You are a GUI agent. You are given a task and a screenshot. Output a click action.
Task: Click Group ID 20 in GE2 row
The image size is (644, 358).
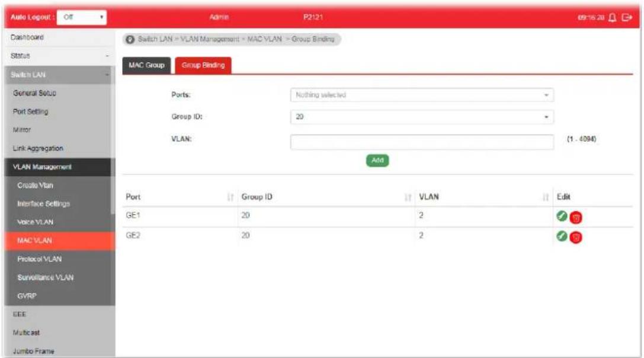click(x=246, y=235)
